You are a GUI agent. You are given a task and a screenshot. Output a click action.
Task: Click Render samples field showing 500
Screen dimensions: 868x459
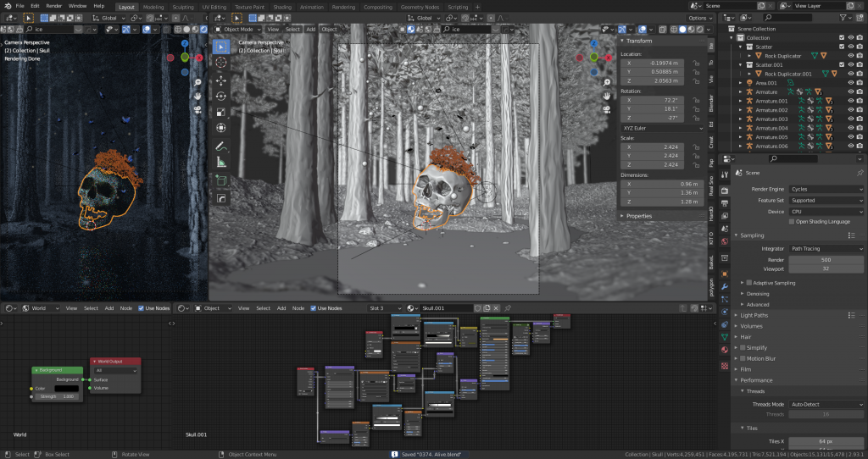coord(826,259)
